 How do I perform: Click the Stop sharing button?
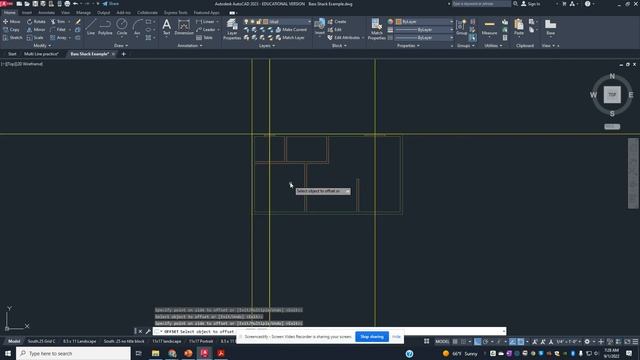point(372,337)
